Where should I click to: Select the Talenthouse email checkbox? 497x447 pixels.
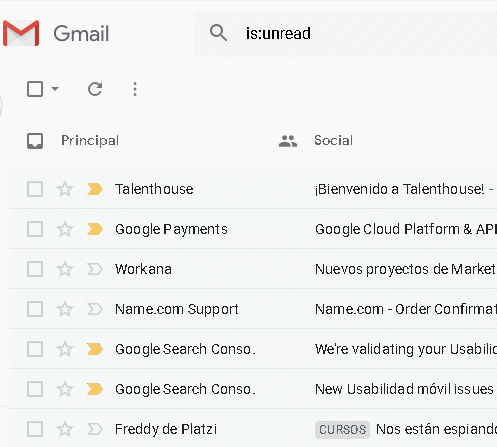(x=35, y=189)
